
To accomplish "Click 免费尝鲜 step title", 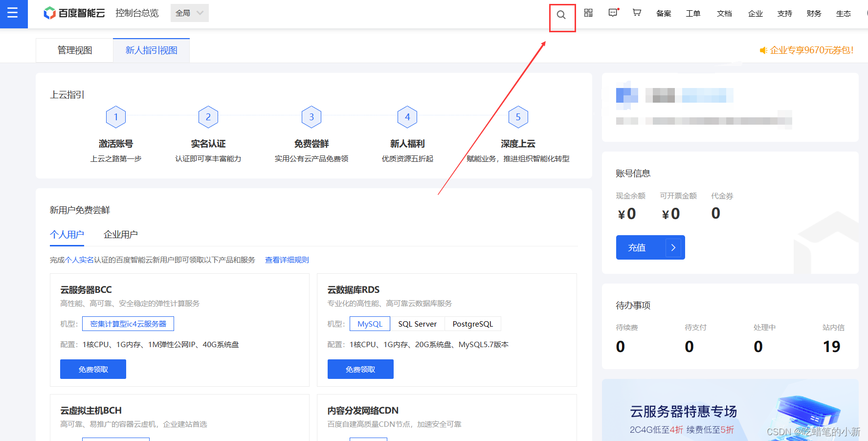I will (x=312, y=144).
